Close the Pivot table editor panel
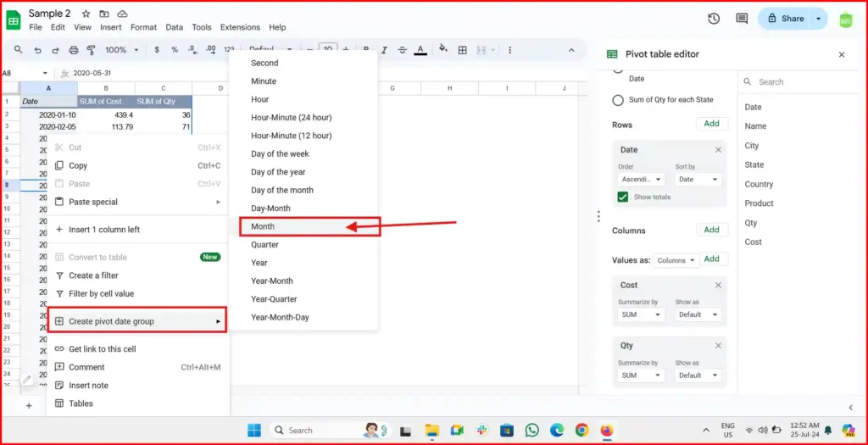This screenshot has width=868, height=445. [842, 54]
